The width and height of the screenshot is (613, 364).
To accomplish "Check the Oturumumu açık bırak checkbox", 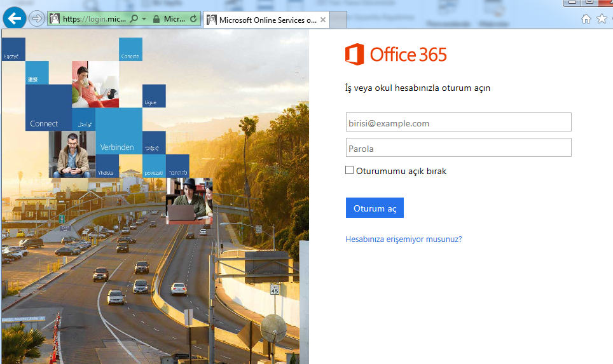I will point(350,170).
